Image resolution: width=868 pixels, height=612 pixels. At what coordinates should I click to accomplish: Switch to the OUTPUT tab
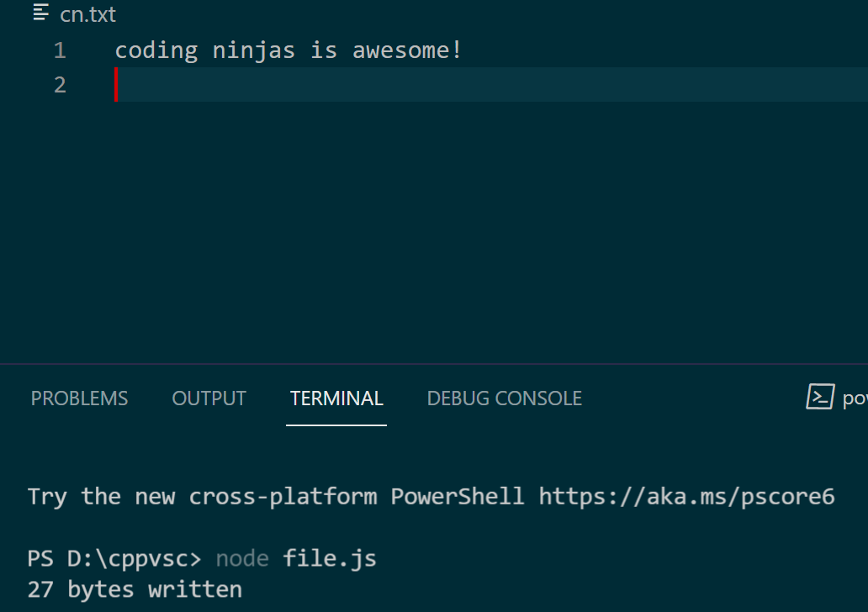(x=209, y=398)
